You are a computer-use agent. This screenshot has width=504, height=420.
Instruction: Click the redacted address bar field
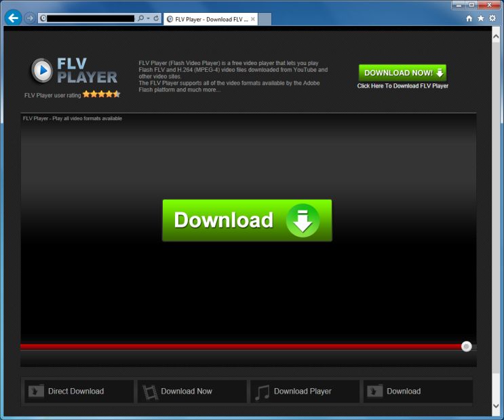point(91,18)
